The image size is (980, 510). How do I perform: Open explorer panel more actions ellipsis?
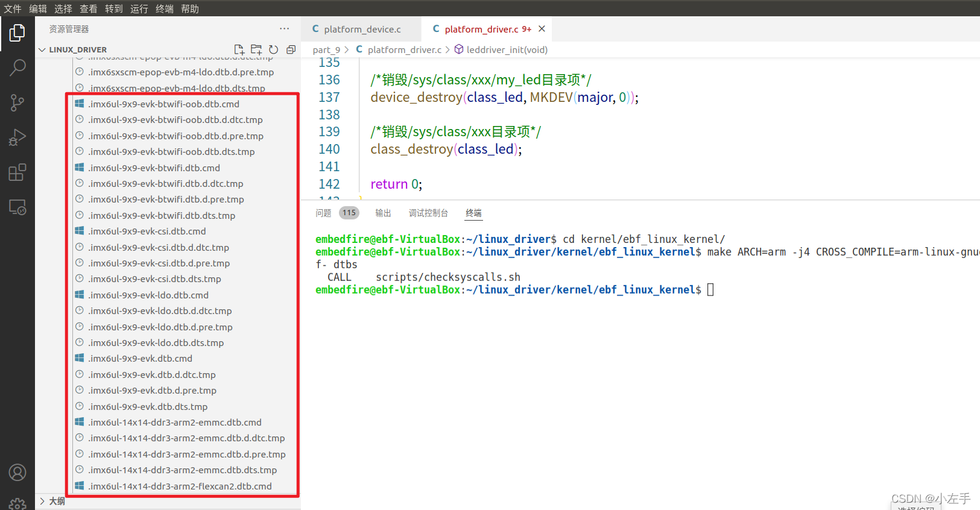point(285,28)
